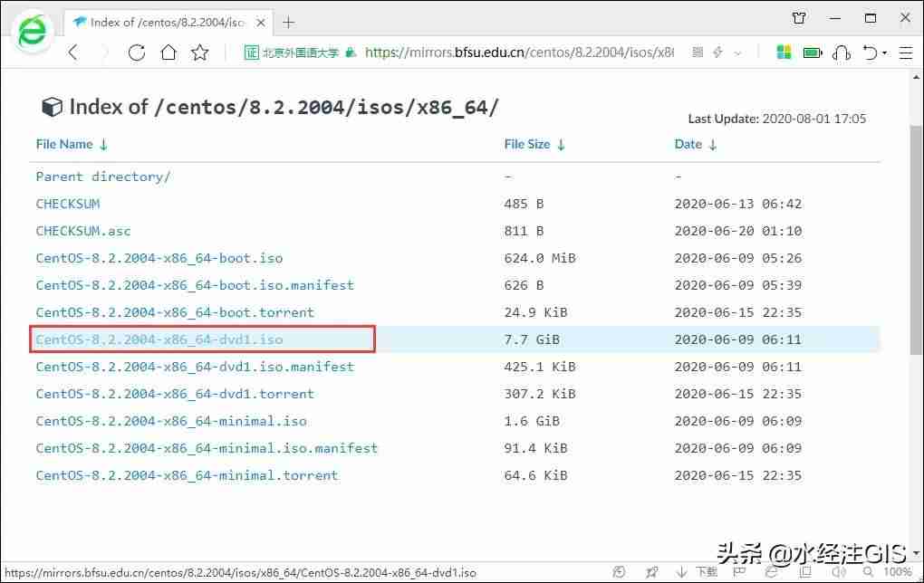Image resolution: width=924 pixels, height=583 pixels.
Task: Download CentOS-8.2.2004-x86_64-dvd1.iso
Action: (x=159, y=339)
